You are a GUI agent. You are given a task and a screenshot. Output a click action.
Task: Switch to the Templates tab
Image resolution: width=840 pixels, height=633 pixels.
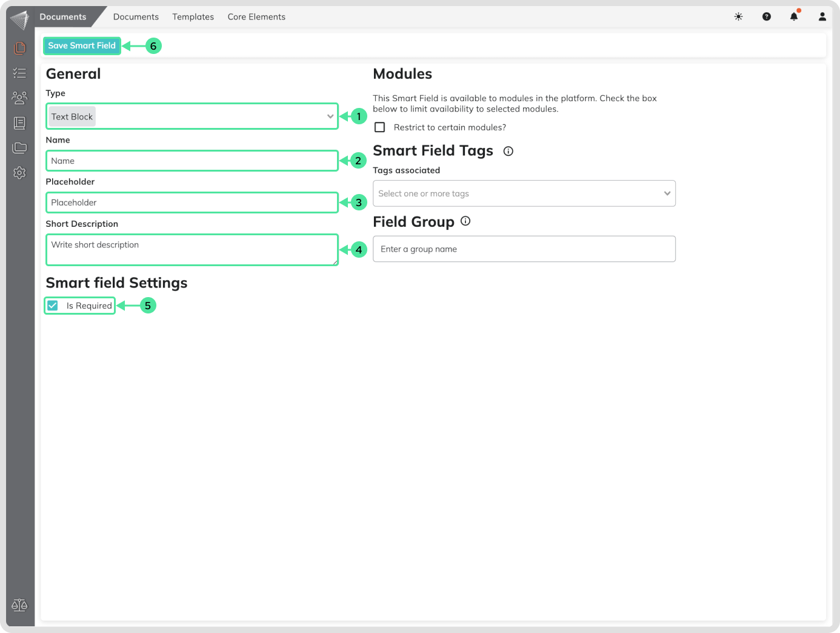193,17
